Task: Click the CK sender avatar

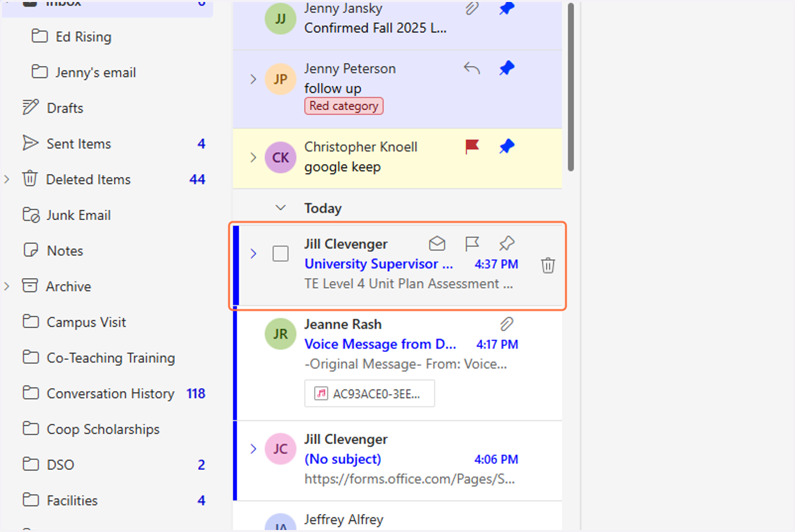Action: [281, 157]
